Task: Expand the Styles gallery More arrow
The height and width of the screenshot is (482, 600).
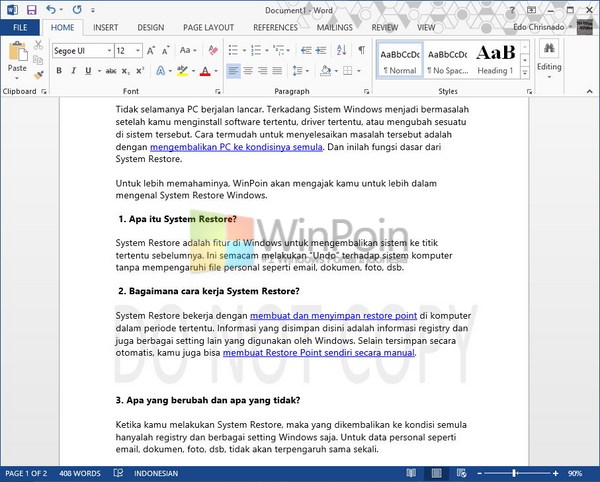Action: tap(525, 72)
